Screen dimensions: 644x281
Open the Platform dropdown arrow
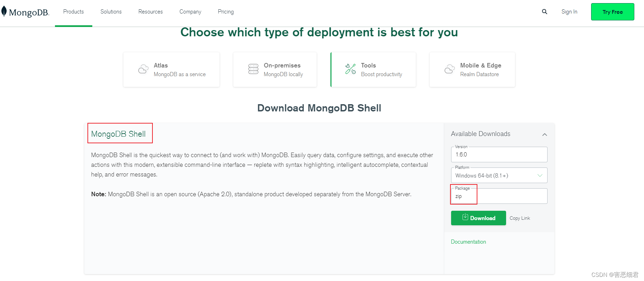tap(540, 175)
